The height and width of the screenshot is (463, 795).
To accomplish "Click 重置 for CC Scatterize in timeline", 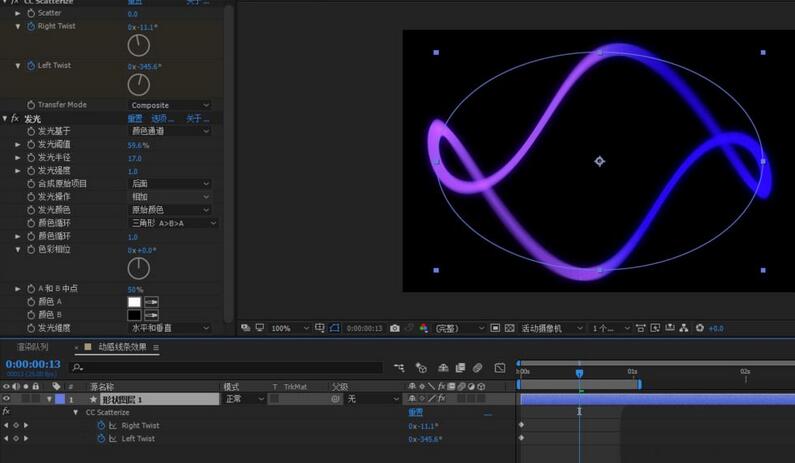I will pyautogui.click(x=415, y=412).
